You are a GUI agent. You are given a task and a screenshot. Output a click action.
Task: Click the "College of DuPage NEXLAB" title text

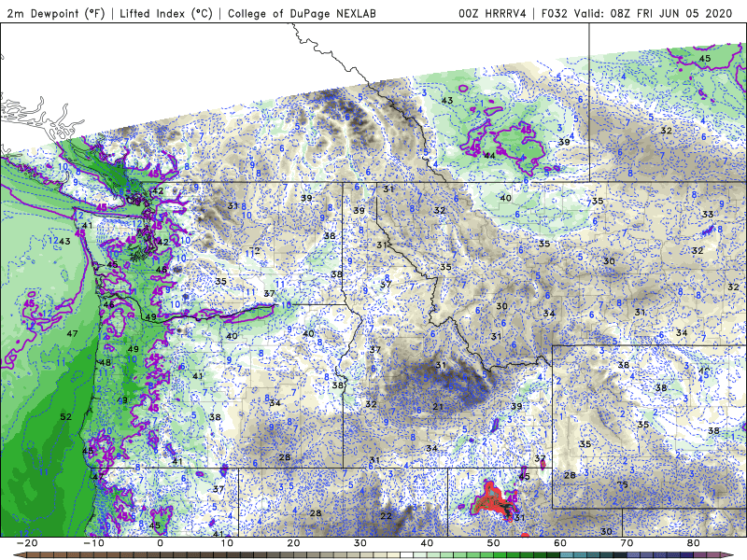[302, 14]
